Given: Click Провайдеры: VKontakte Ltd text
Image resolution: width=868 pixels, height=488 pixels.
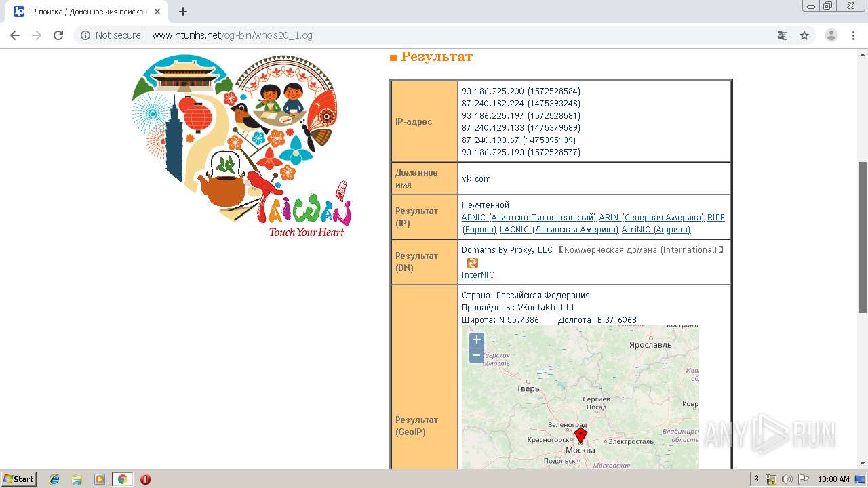Looking at the screenshot, I should click(x=517, y=308).
